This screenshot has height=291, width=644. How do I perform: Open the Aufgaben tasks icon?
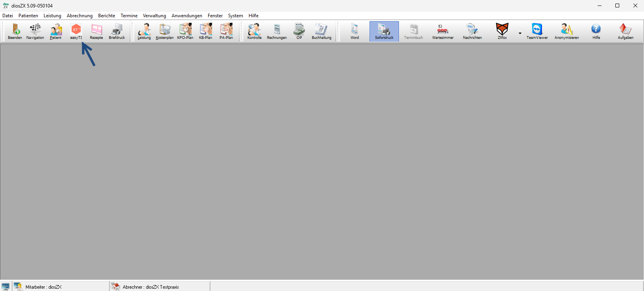pos(625,31)
